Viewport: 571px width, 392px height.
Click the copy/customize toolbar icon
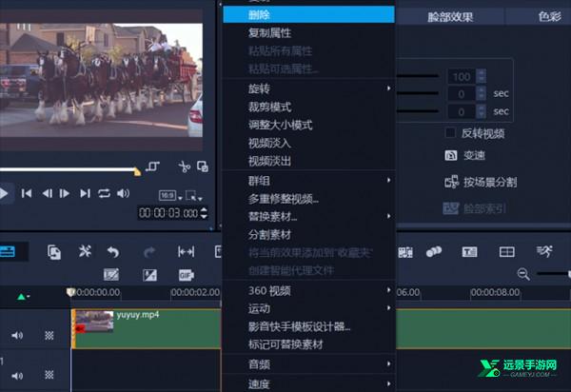tap(54, 252)
